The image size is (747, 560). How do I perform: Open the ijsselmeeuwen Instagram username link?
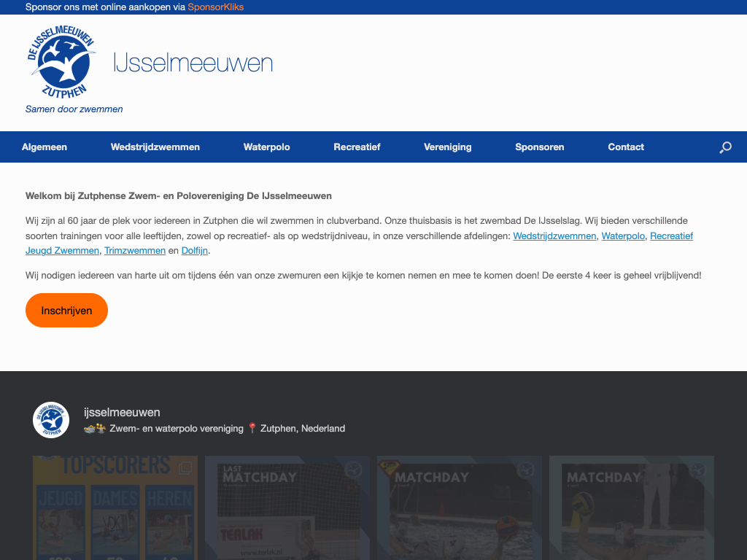pyautogui.click(x=122, y=413)
